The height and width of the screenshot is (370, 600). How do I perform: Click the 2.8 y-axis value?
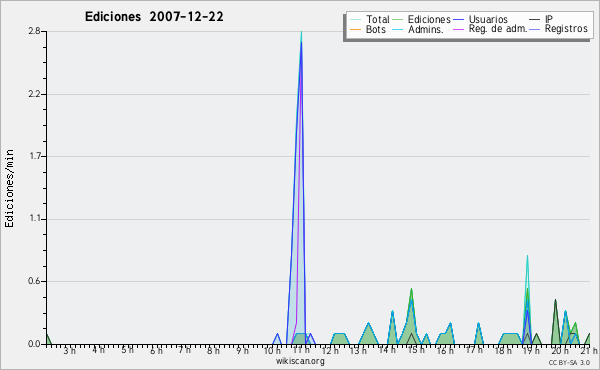(34, 31)
